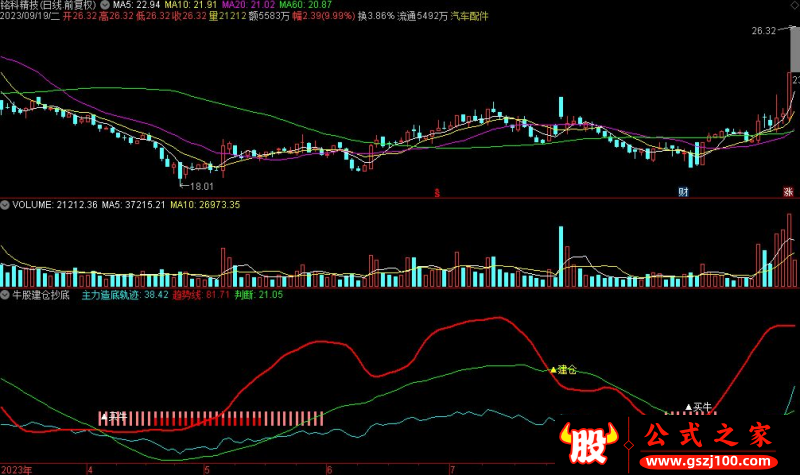
Task: Click the 量21212 volume value
Action: point(228,16)
